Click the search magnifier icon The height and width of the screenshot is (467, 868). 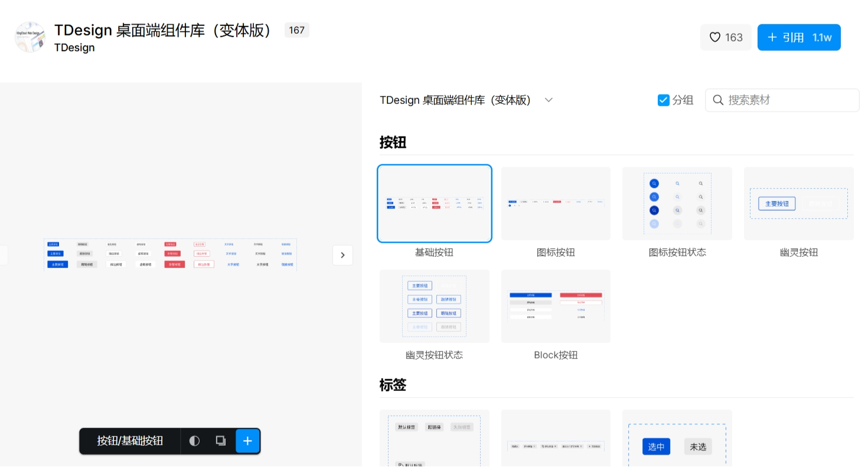pos(718,100)
